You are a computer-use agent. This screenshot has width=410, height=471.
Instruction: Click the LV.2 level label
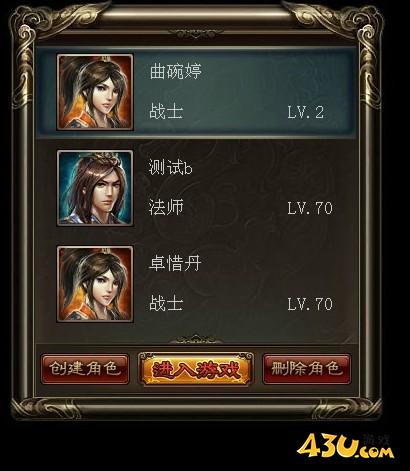point(306,112)
